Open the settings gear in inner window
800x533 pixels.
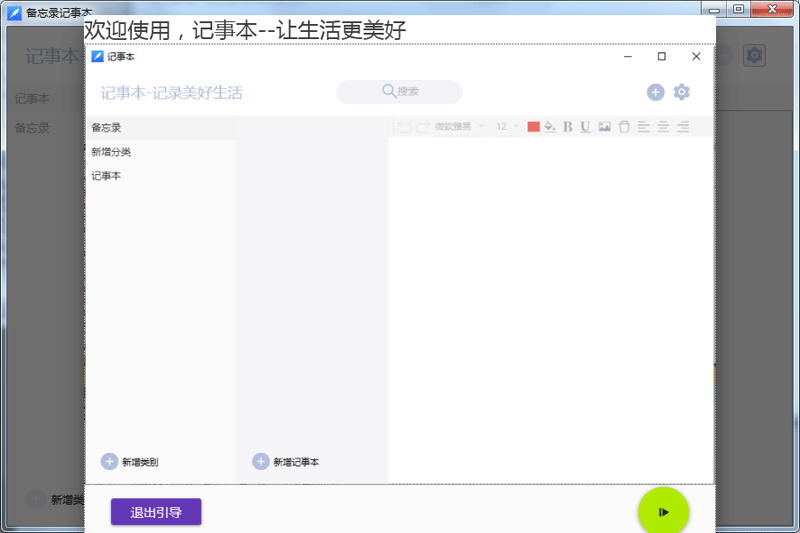682,92
